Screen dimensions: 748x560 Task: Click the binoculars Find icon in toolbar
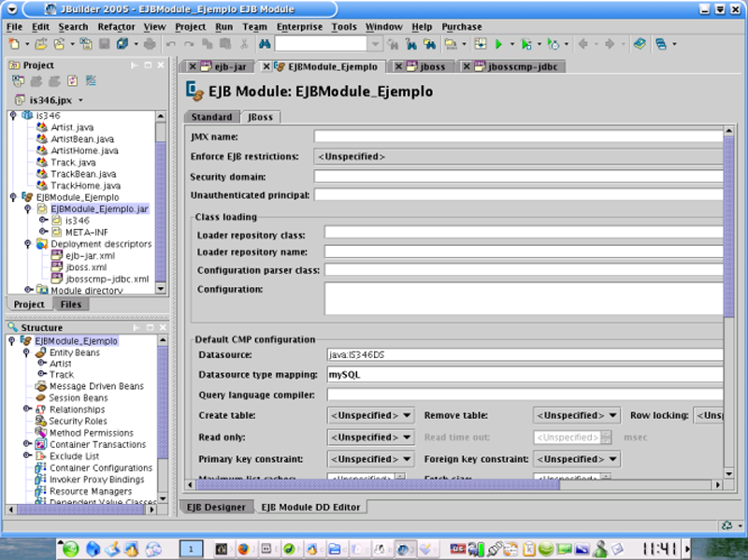point(265,44)
